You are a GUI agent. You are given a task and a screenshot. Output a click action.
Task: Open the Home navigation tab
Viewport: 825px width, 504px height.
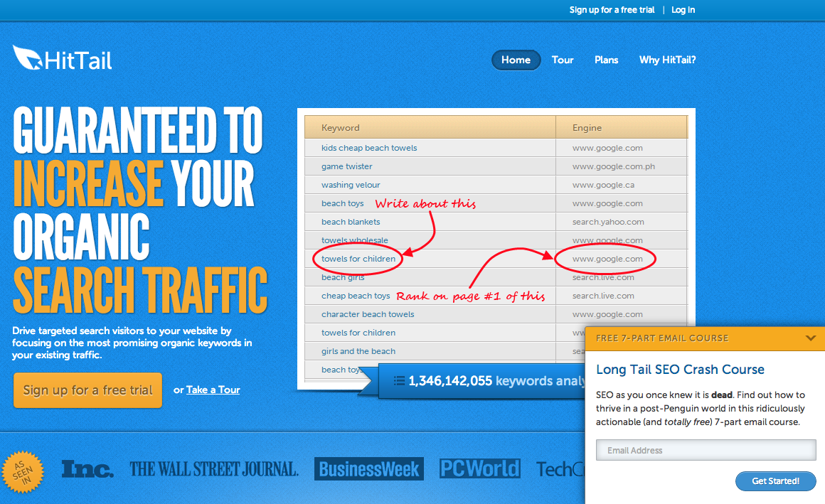tap(516, 60)
